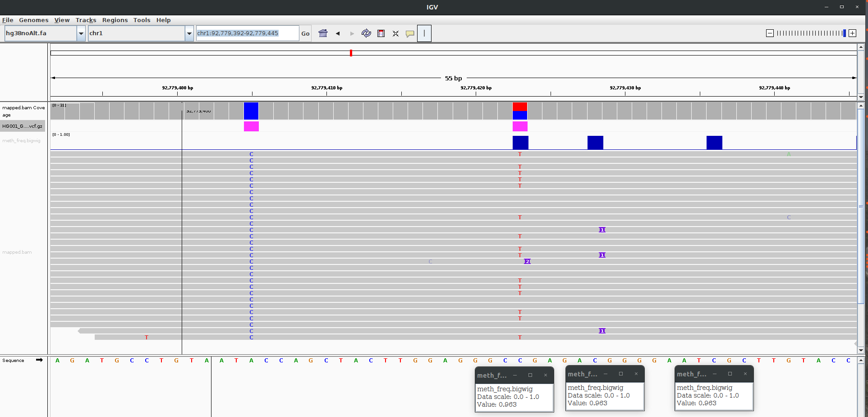
Task: Click the 55 bp span label
Action: [x=453, y=78]
